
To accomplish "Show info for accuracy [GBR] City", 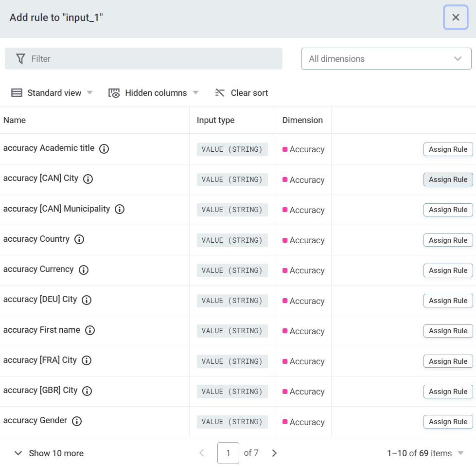I will tap(87, 391).
